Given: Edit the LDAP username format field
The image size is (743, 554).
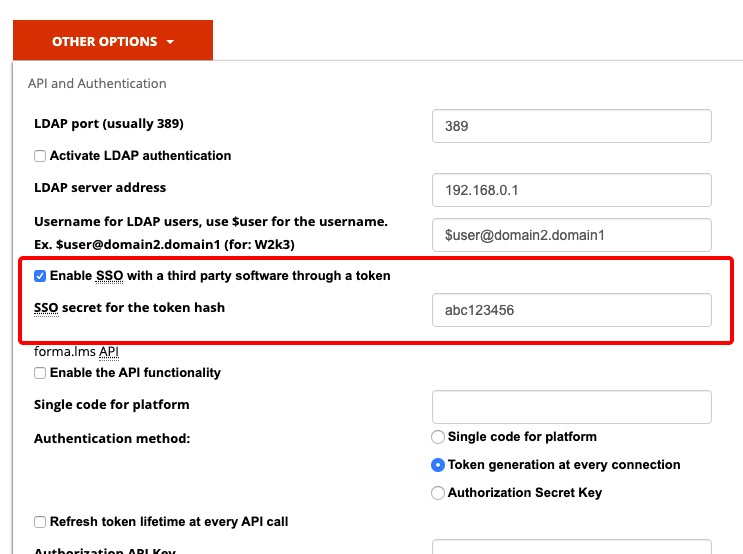Looking at the screenshot, I should click(571, 235).
